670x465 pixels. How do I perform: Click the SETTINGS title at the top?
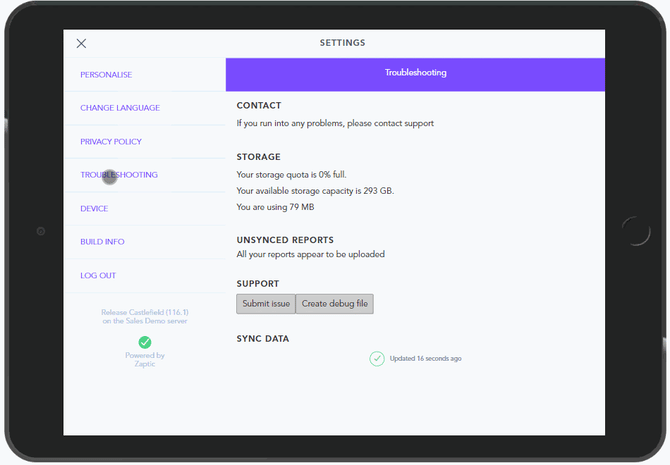click(x=343, y=43)
